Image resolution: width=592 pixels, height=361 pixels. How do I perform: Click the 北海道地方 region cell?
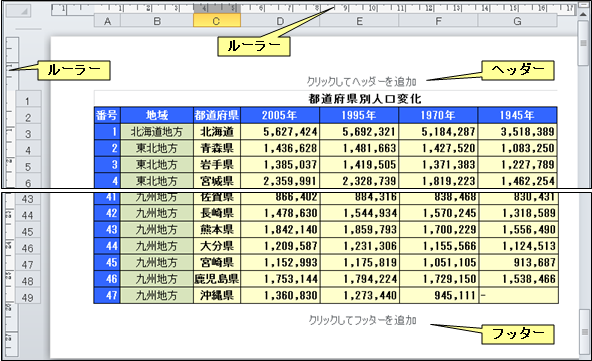click(157, 132)
